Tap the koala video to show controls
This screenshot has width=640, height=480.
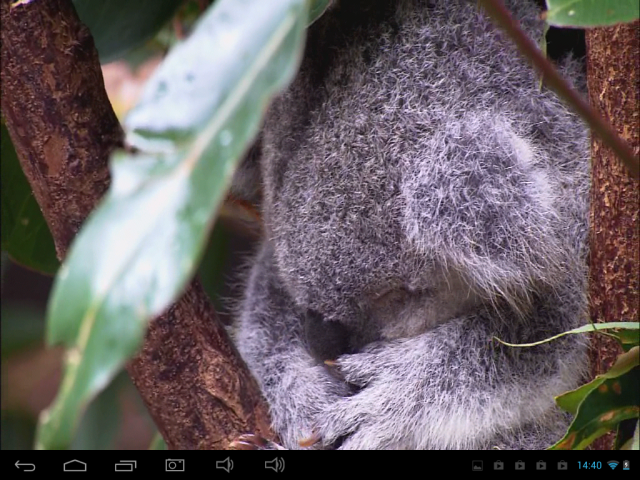(x=320, y=225)
